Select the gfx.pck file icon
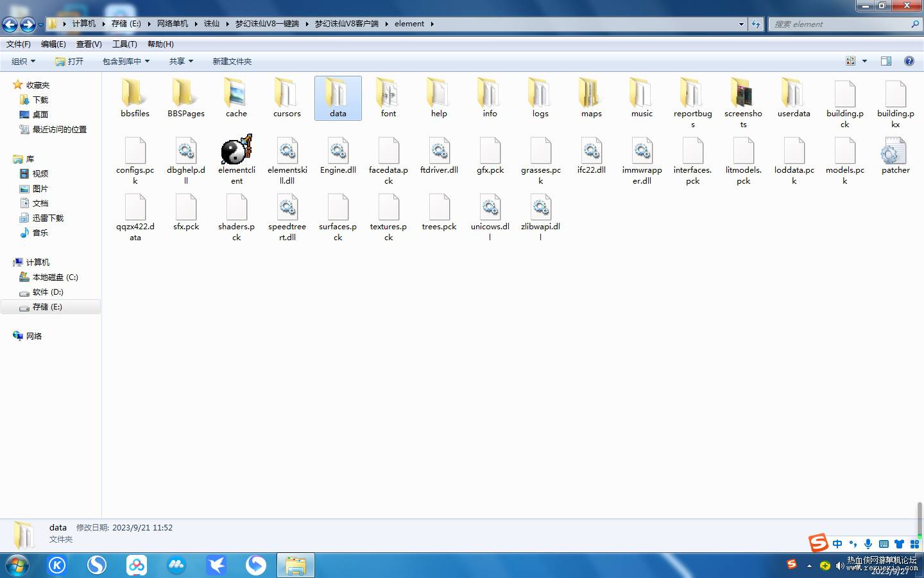This screenshot has height=578, width=924. point(490,150)
